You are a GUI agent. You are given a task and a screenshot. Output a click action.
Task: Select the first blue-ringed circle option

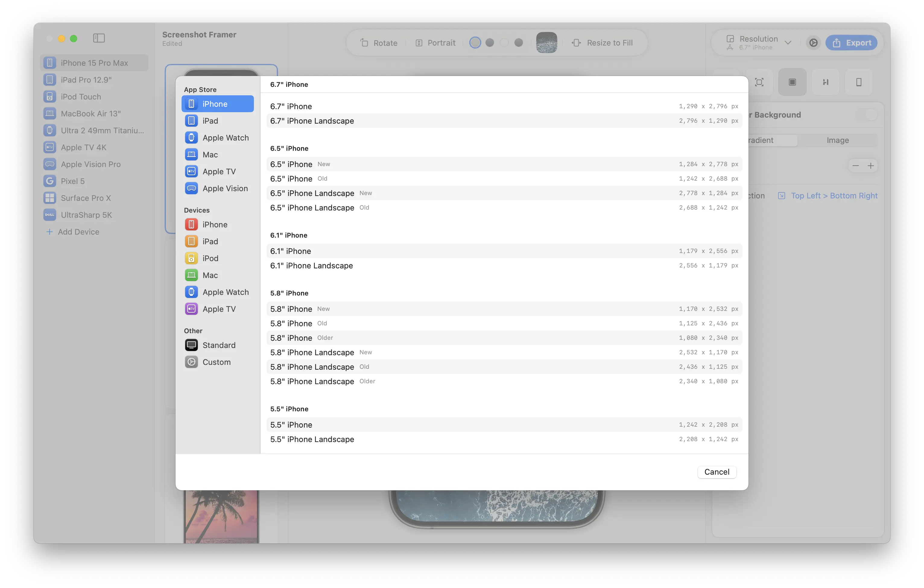point(475,43)
